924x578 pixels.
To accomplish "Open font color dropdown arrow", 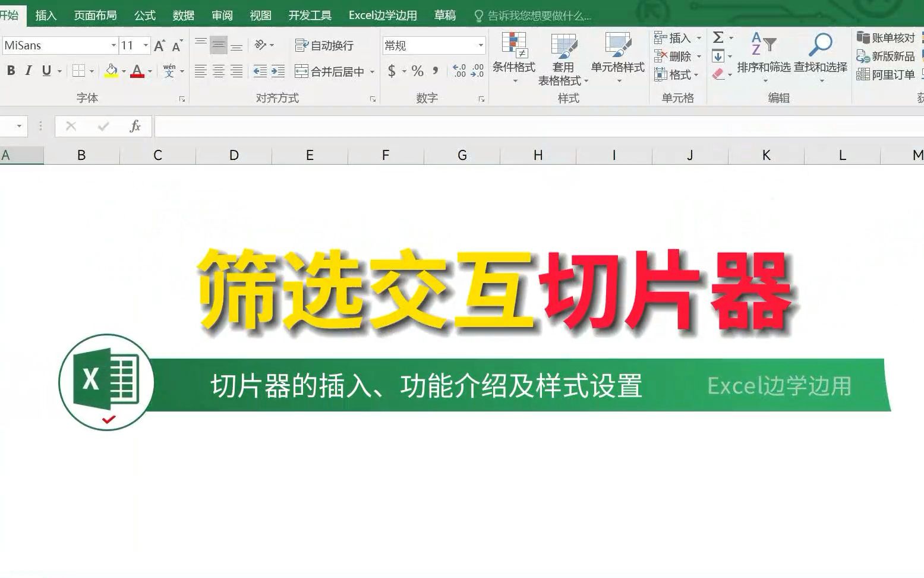I will (x=150, y=71).
